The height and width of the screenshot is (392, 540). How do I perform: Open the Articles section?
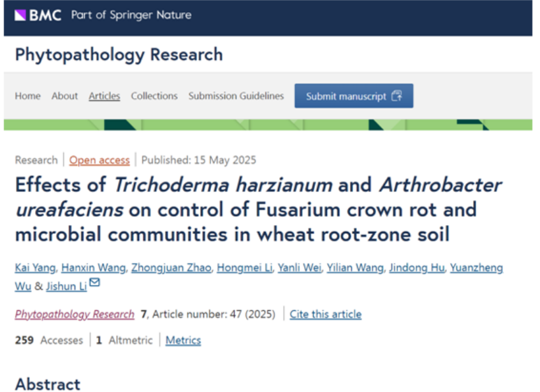pyautogui.click(x=104, y=96)
